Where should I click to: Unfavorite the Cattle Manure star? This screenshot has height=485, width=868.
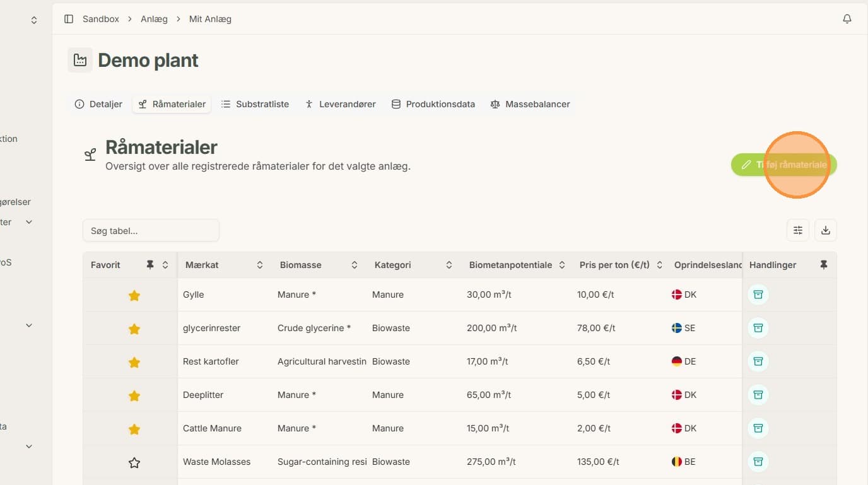click(134, 429)
